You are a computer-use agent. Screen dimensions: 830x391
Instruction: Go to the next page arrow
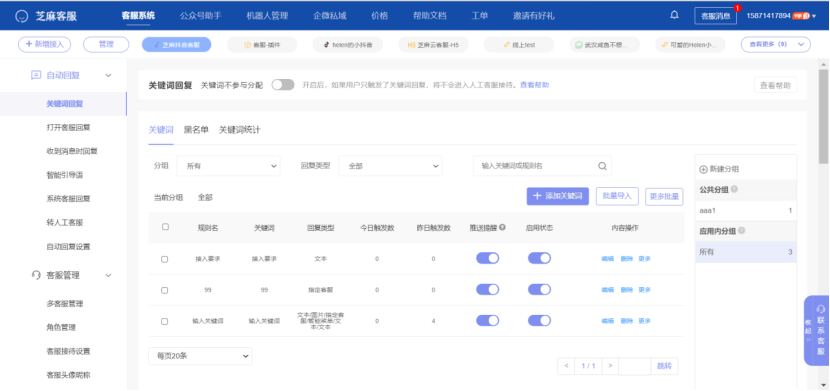pyautogui.click(x=610, y=366)
